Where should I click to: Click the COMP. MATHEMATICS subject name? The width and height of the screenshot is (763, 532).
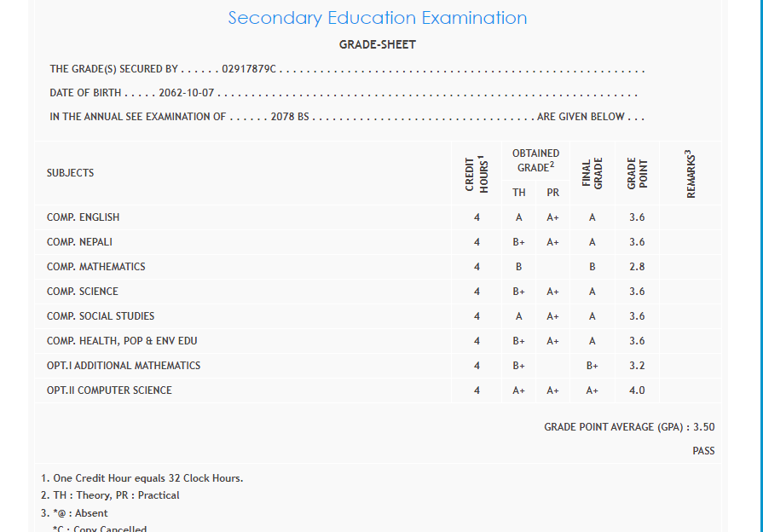point(96,267)
